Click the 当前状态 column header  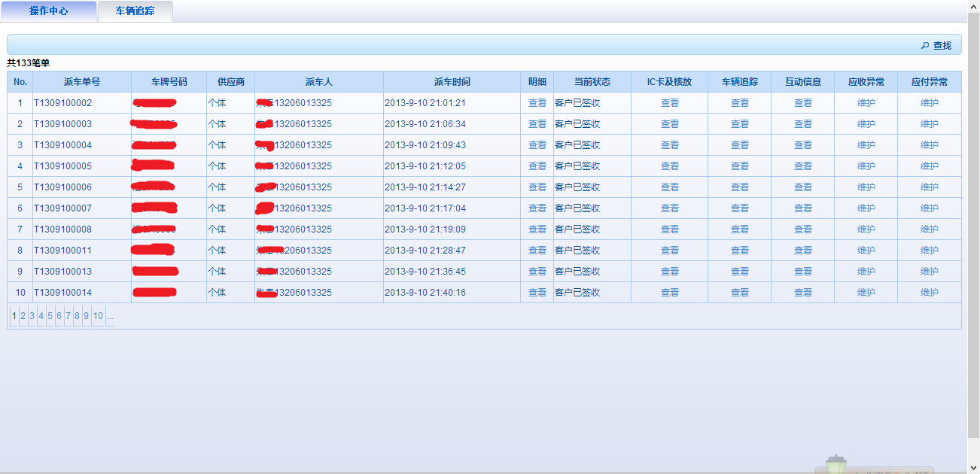point(592,82)
